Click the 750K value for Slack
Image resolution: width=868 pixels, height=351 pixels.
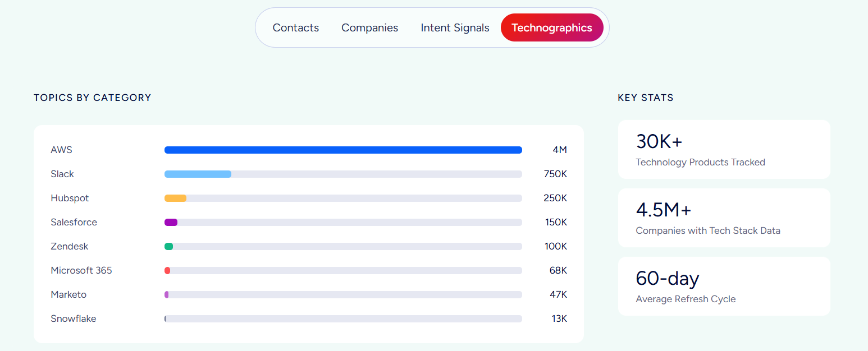pos(556,174)
